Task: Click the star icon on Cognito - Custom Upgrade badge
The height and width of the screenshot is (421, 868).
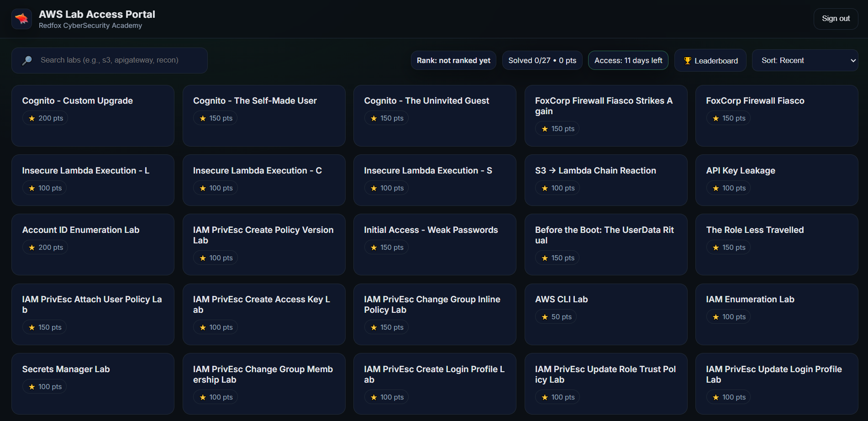Action: (x=31, y=118)
